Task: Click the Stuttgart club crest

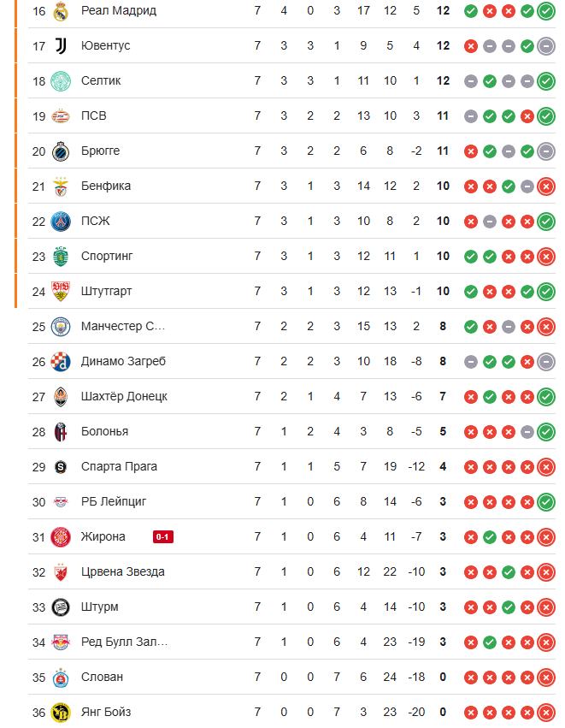Action: [61, 292]
